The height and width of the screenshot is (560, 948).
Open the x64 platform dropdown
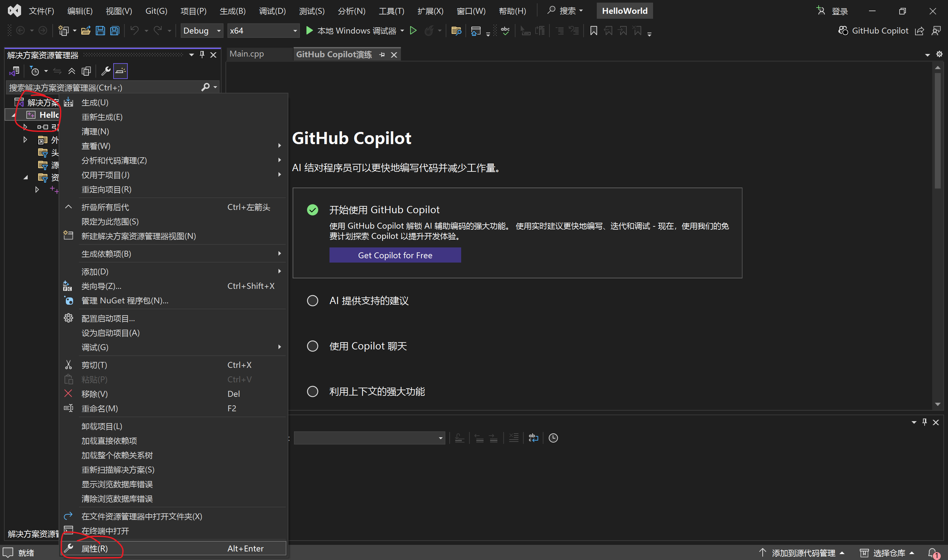pyautogui.click(x=263, y=31)
